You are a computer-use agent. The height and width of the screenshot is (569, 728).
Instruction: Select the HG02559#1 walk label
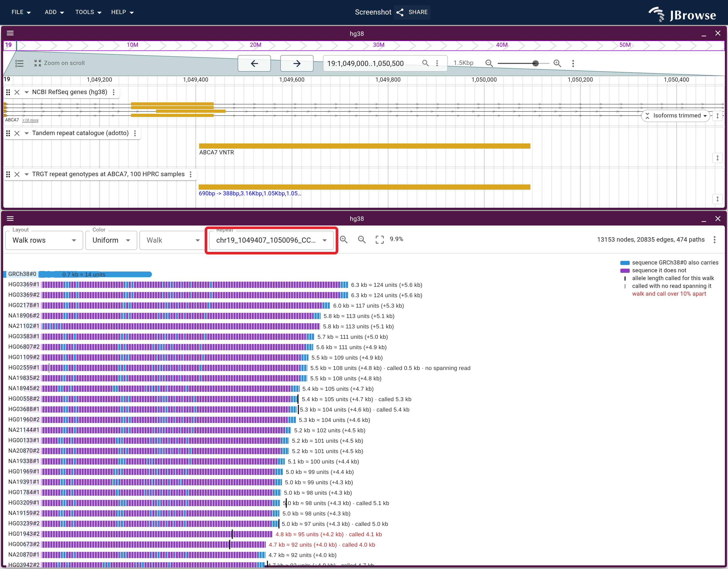(24, 368)
